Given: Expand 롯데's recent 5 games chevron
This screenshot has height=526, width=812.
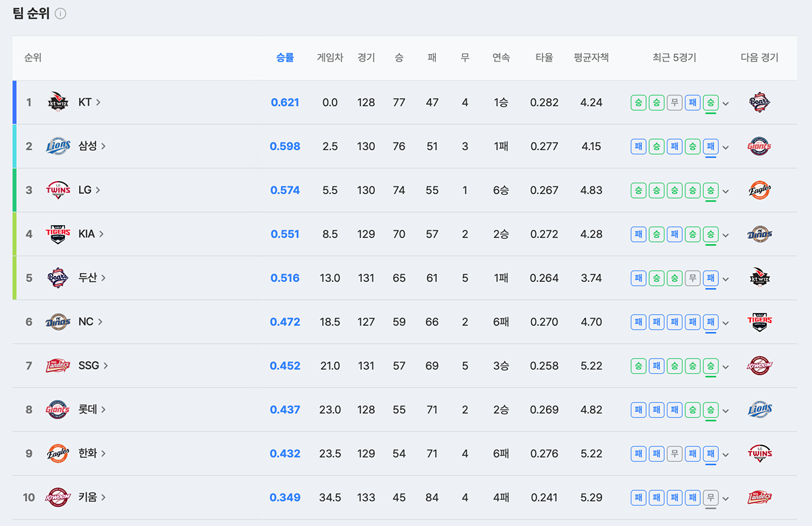Looking at the screenshot, I should (x=725, y=411).
